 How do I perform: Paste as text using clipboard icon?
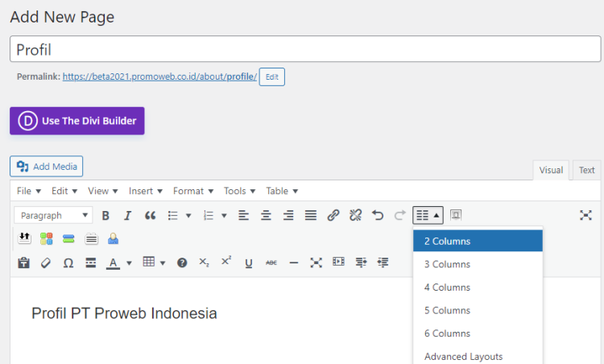pyautogui.click(x=24, y=263)
